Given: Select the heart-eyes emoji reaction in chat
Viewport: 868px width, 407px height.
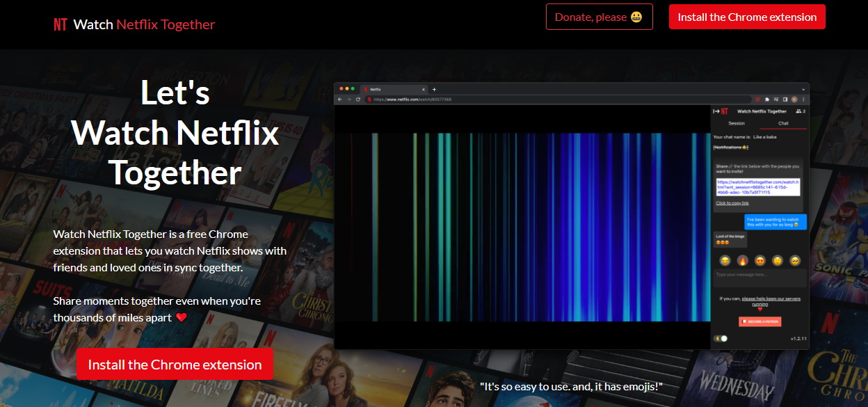Looking at the screenshot, I should click(760, 261).
